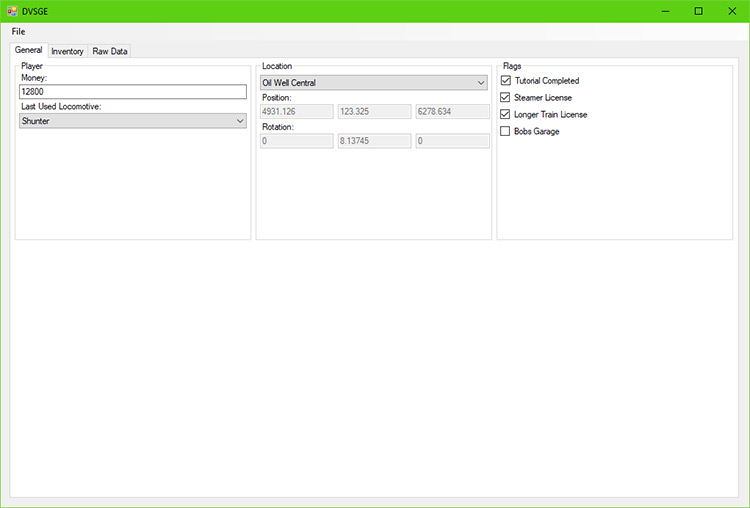Enable the Bobs Garage checkbox
This screenshot has height=508, width=750.
[x=505, y=131]
